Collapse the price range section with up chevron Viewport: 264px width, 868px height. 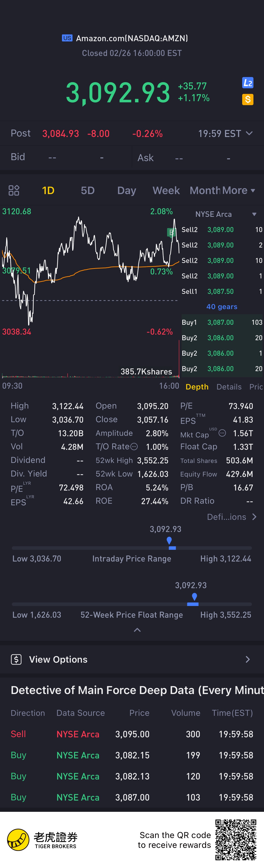pos(138,630)
